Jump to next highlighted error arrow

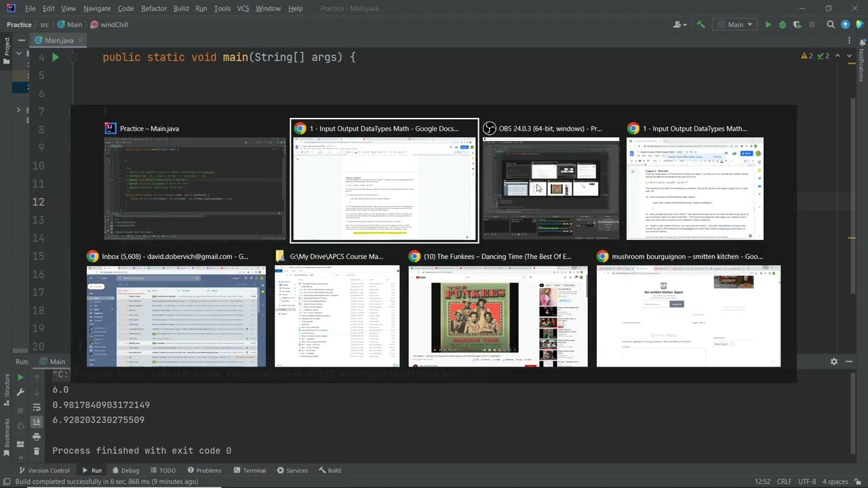click(848, 56)
